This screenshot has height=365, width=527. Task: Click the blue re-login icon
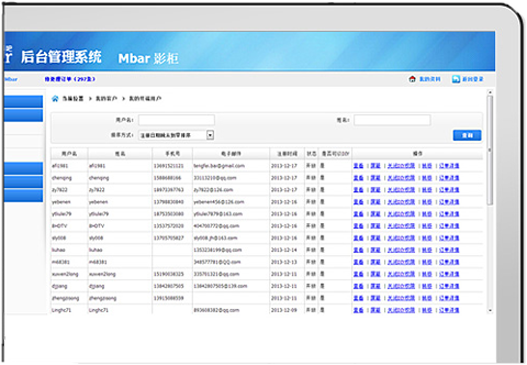coord(456,79)
